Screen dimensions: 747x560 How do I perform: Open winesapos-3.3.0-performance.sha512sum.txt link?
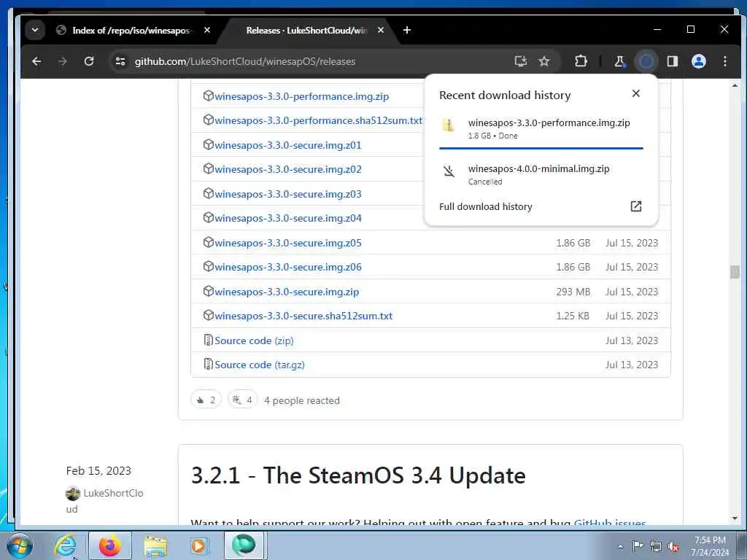coord(318,120)
